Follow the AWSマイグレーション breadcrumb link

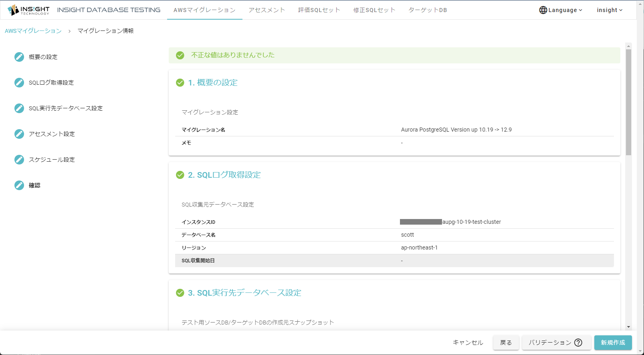coord(33,31)
